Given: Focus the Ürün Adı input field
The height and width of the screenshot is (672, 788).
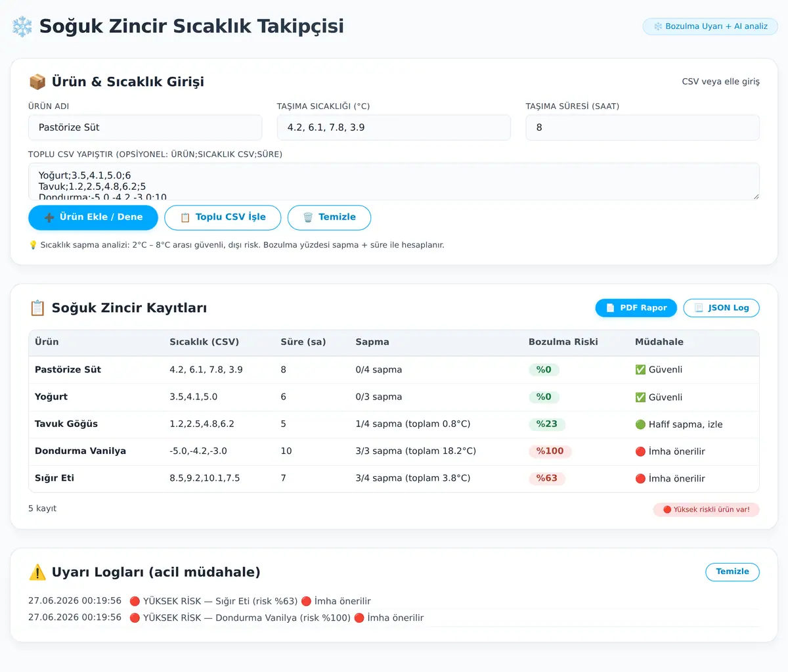Looking at the screenshot, I should (x=145, y=127).
